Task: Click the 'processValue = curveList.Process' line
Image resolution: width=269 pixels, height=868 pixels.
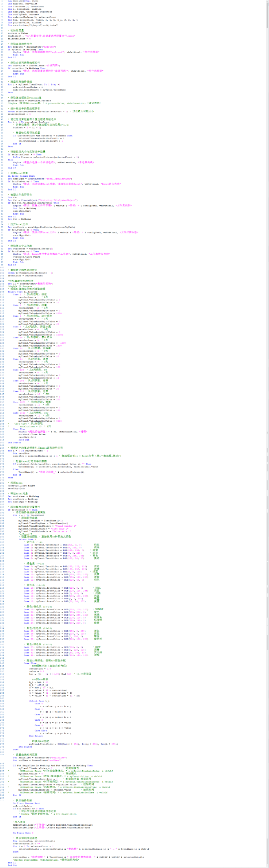Action: tap(29, 100)
